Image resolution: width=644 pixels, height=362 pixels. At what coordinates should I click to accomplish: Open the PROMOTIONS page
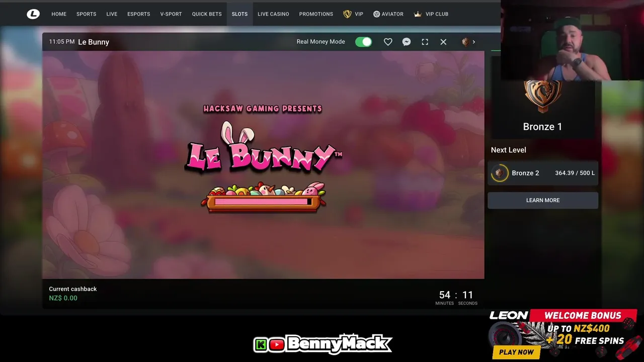pyautogui.click(x=316, y=14)
